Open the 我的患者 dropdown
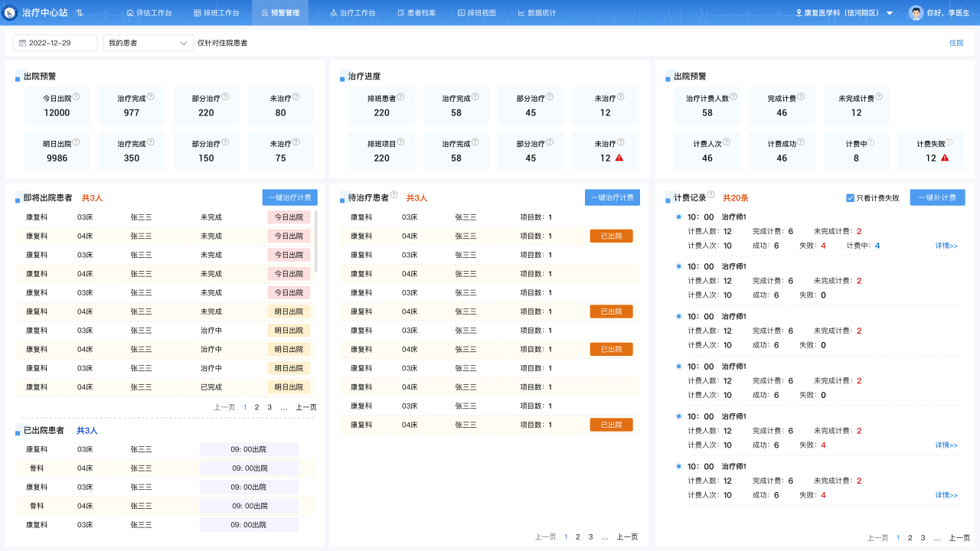Screen dimensions: 980x551 [148, 43]
